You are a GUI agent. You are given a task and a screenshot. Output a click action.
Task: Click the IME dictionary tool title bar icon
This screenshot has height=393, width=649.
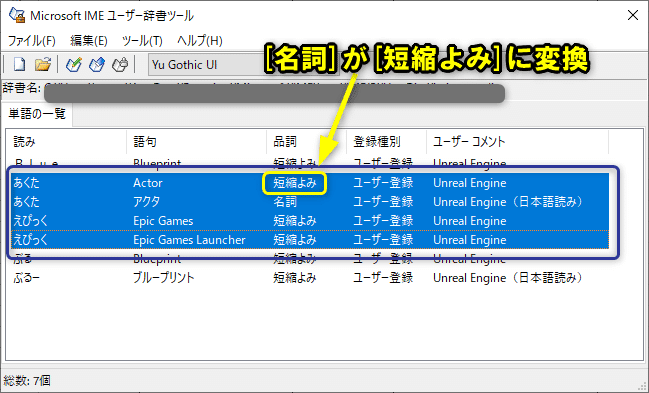17,15
